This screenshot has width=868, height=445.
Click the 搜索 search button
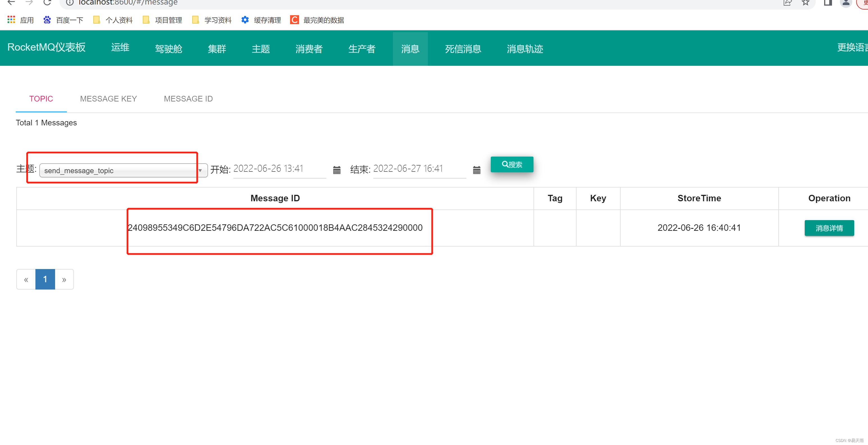[x=512, y=164]
